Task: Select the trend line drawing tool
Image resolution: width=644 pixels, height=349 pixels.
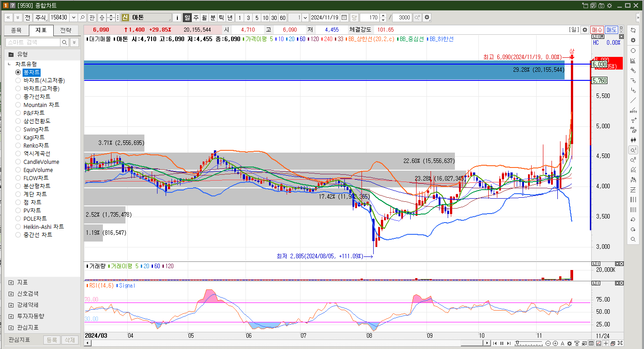Action: pyautogui.click(x=633, y=100)
